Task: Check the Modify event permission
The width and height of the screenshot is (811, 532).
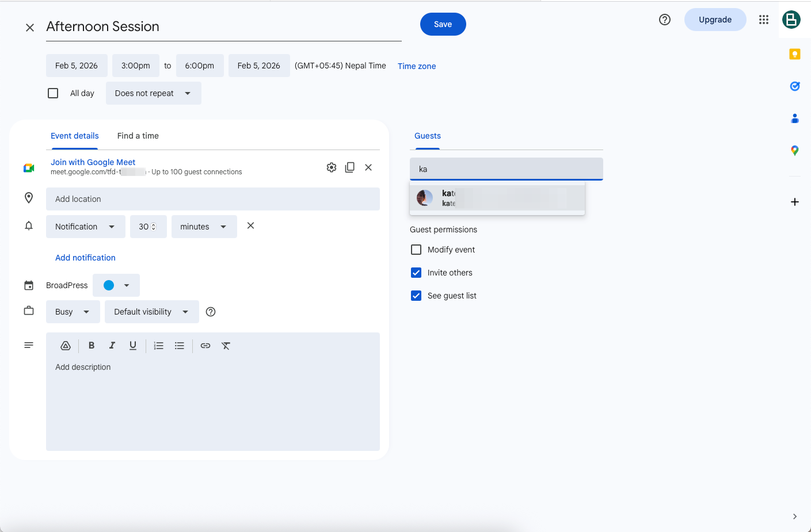Action: [416, 250]
